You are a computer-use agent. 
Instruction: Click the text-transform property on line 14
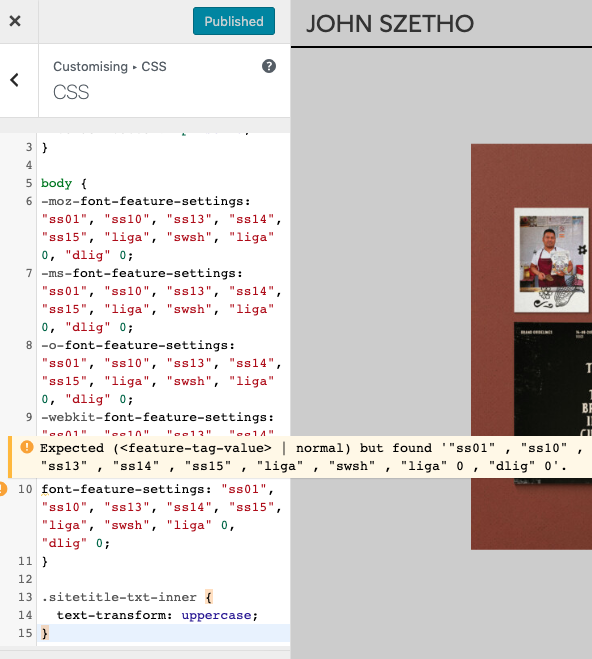(x=114, y=615)
